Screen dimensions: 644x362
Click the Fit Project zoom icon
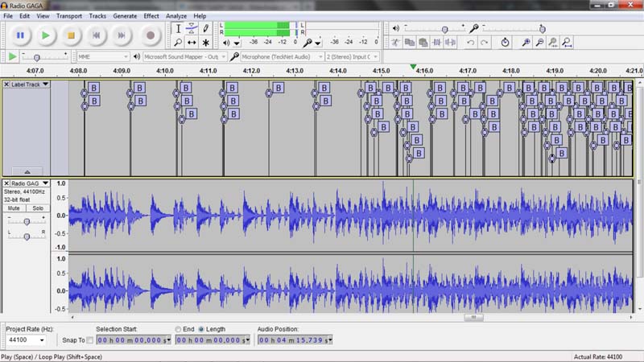[567, 43]
